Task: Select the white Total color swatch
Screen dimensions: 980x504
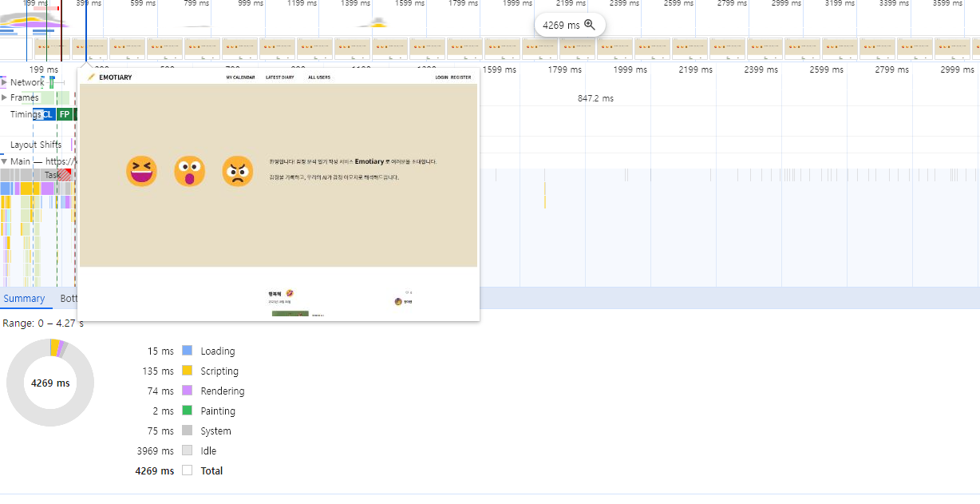Action: 188,470
